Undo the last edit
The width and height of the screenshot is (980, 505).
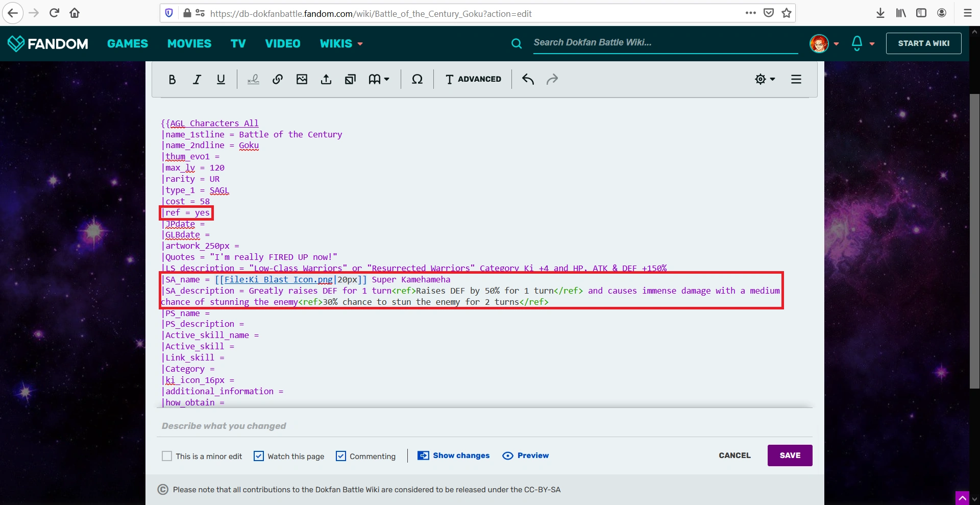(x=528, y=79)
